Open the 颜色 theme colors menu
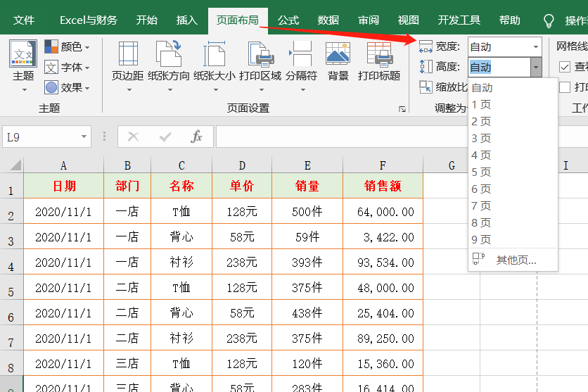Viewport: 588px width, 392px height. [x=68, y=47]
